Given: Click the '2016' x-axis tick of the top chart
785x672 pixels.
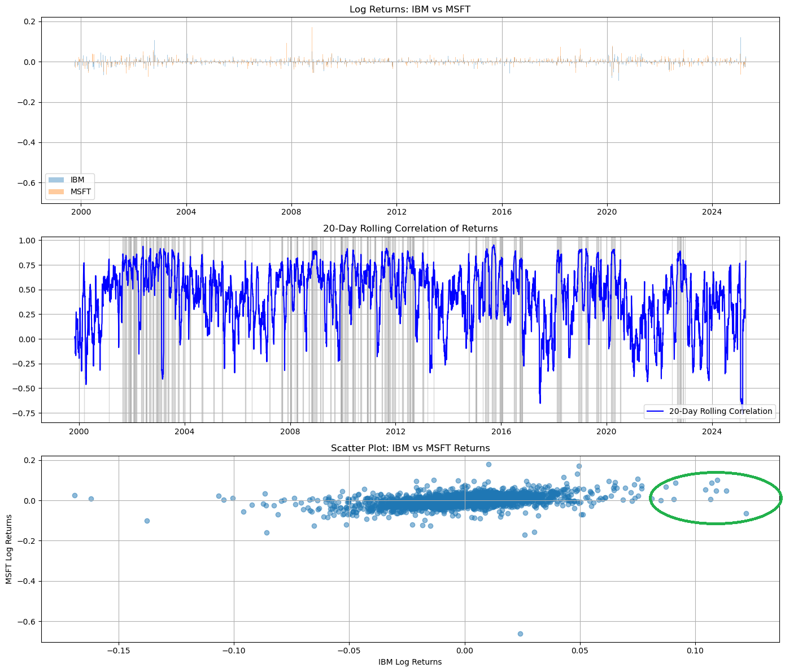Looking at the screenshot, I should pos(501,212).
